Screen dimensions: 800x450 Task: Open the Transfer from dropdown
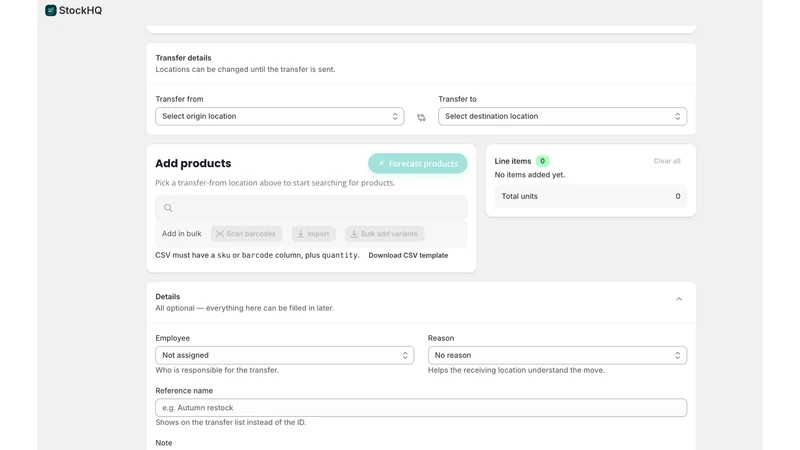[x=280, y=116]
